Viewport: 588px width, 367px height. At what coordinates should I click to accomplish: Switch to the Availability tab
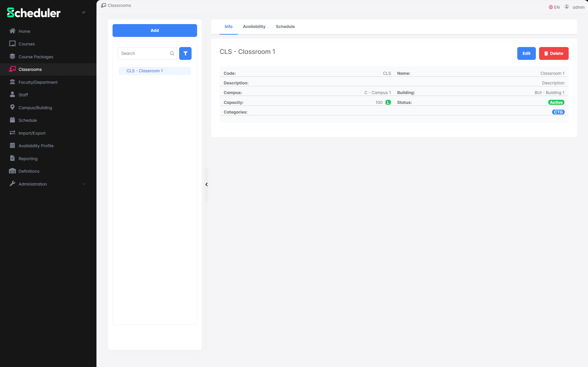coord(254,26)
